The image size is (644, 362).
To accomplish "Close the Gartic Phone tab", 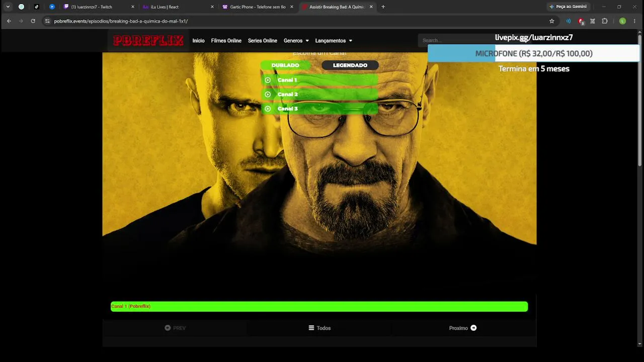I will [x=292, y=7].
